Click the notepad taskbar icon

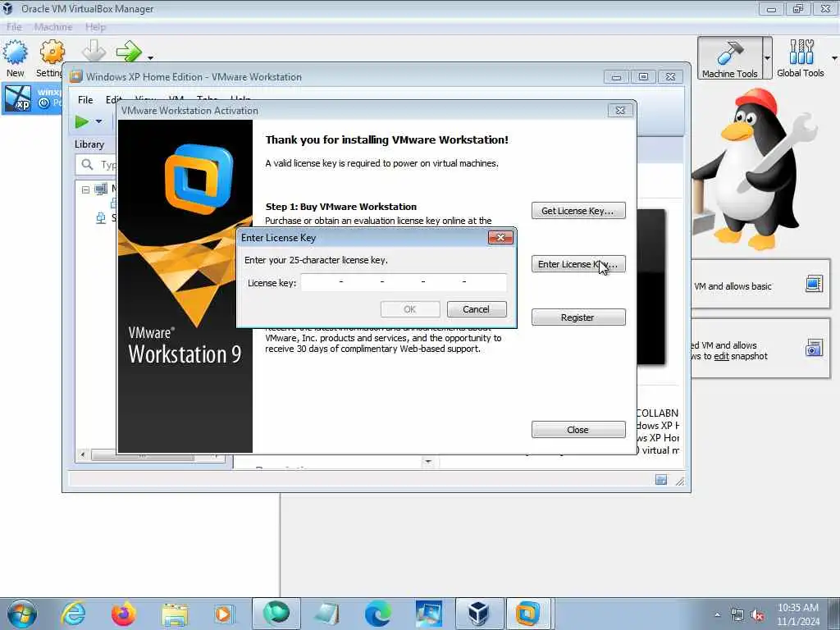point(326,614)
